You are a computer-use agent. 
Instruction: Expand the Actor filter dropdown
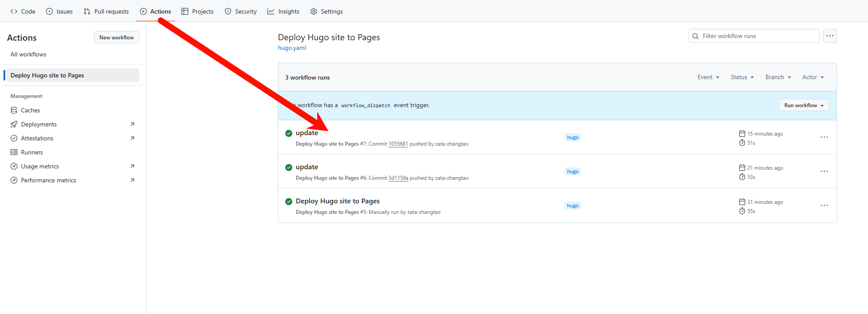813,77
